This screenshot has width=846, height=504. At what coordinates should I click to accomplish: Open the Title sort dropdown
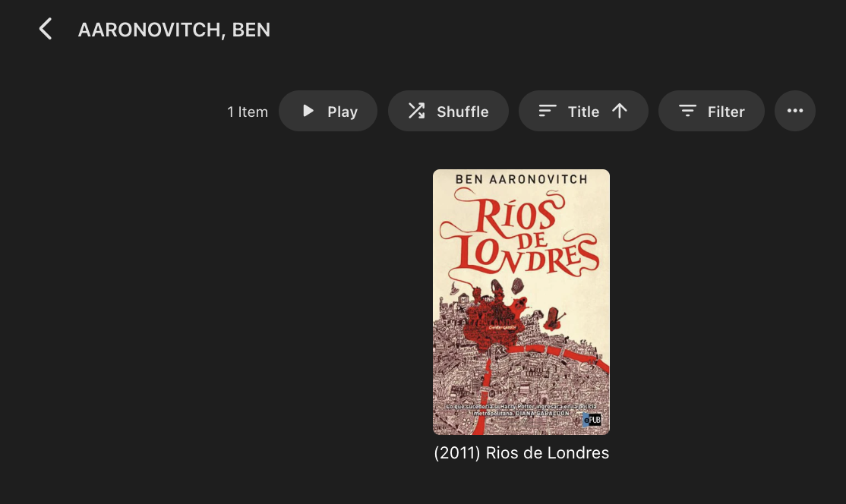coord(583,112)
